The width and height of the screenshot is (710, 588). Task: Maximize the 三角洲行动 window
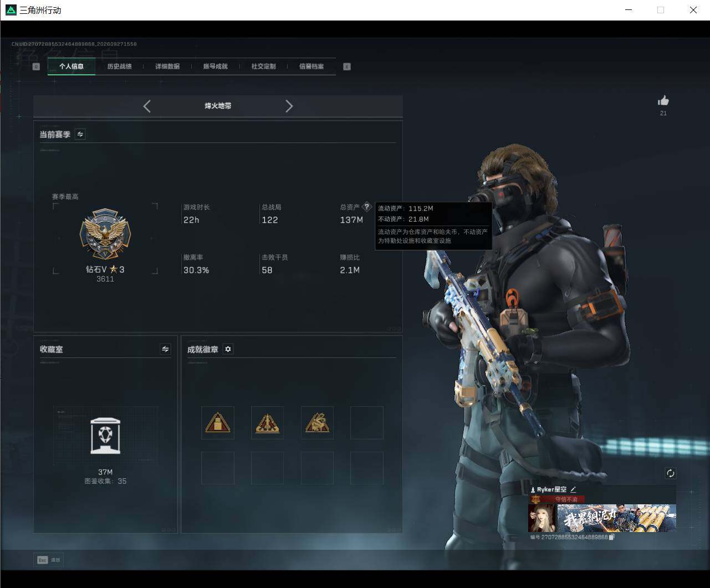coord(661,10)
